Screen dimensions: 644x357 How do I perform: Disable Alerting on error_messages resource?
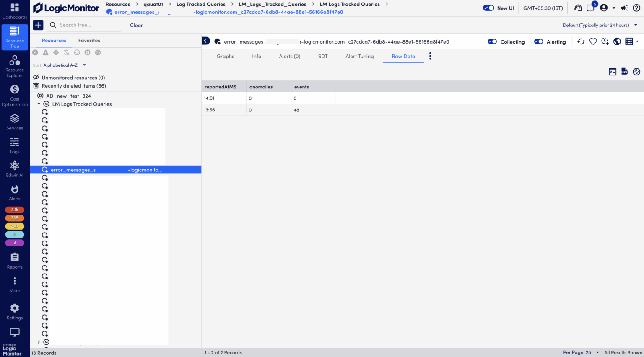click(539, 41)
